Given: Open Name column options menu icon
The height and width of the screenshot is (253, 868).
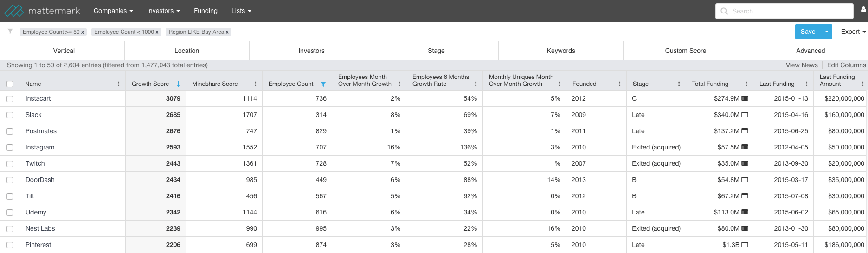Looking at the screenshot, I should coord(119,84).
